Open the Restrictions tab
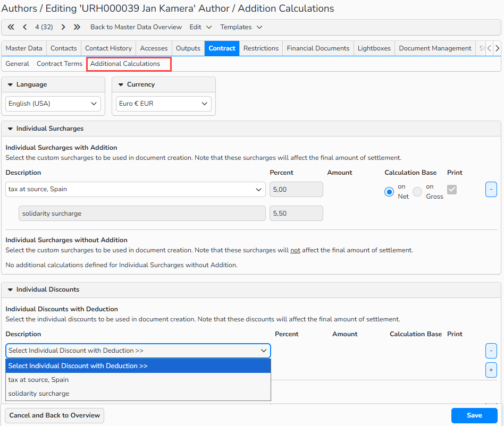 (x=261, y=48)
